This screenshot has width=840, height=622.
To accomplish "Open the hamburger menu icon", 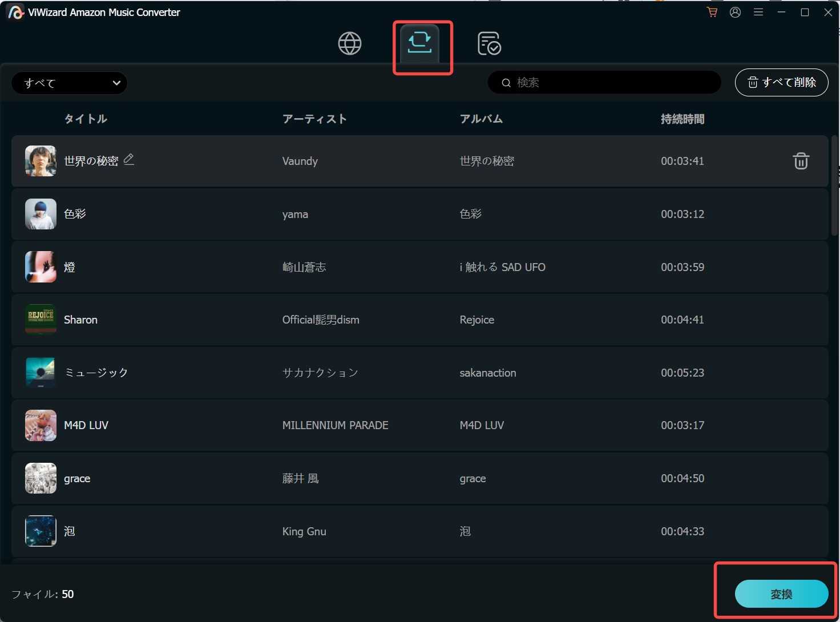I will (x=758, y=12).
